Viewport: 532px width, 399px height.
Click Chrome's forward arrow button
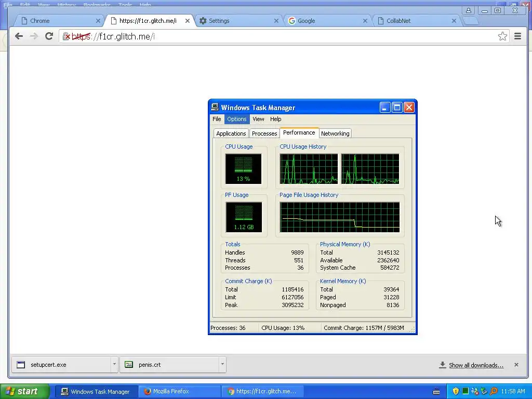(34, 36)
